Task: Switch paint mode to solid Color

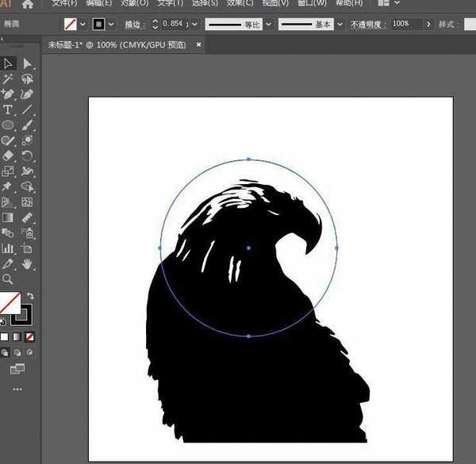Action: coord(4,336)
